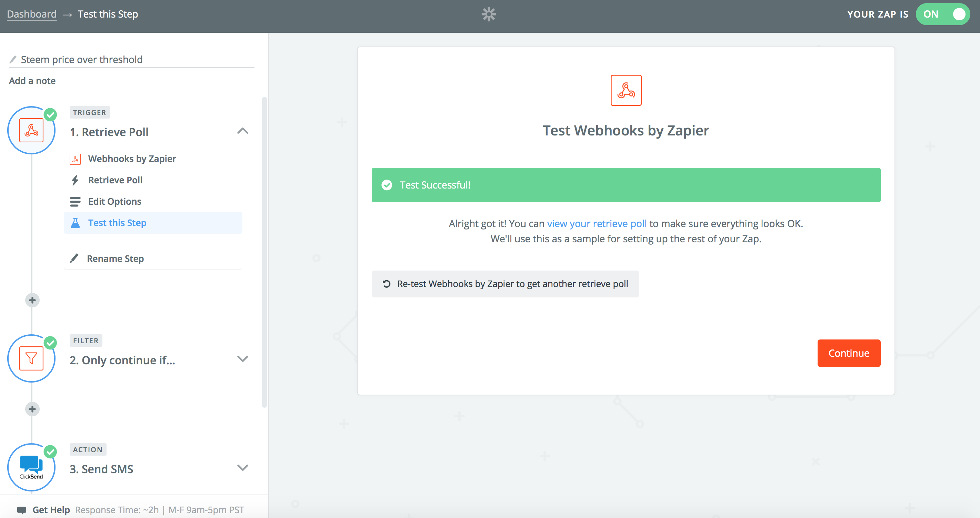Click the 2. Only continue if step title
The image size is (980, 518).
pos(122,360)
